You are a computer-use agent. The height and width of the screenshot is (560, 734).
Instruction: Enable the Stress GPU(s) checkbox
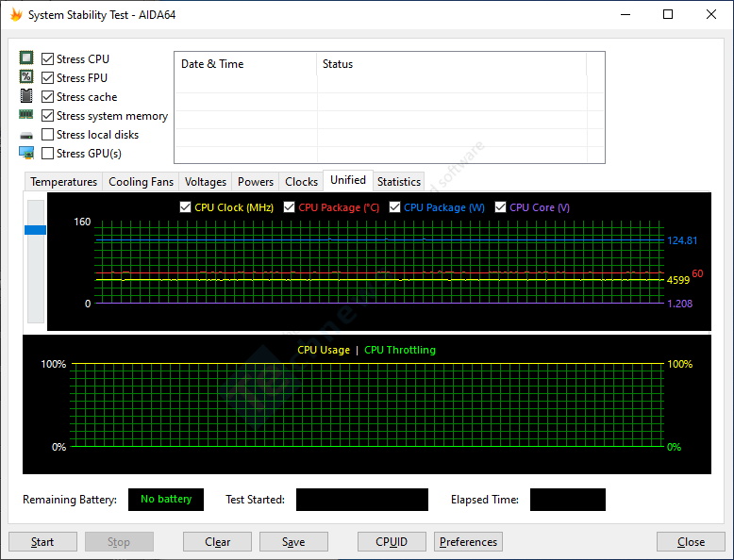47,153
